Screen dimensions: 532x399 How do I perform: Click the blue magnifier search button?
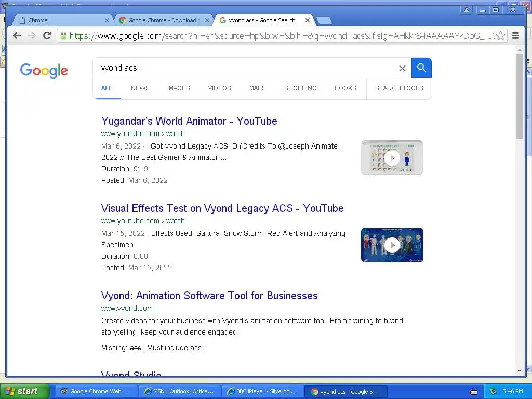pos(421,68)
